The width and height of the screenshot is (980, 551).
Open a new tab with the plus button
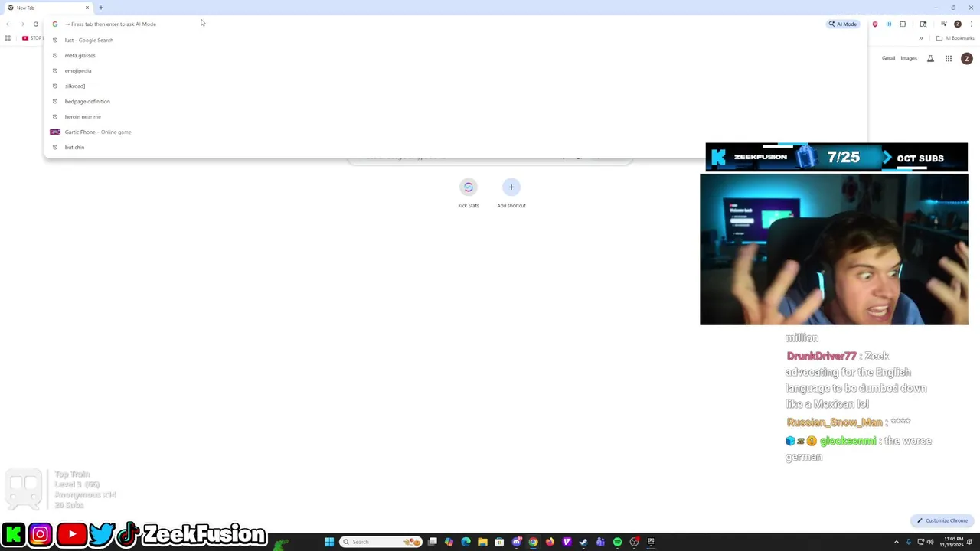(x=100, y=8)
